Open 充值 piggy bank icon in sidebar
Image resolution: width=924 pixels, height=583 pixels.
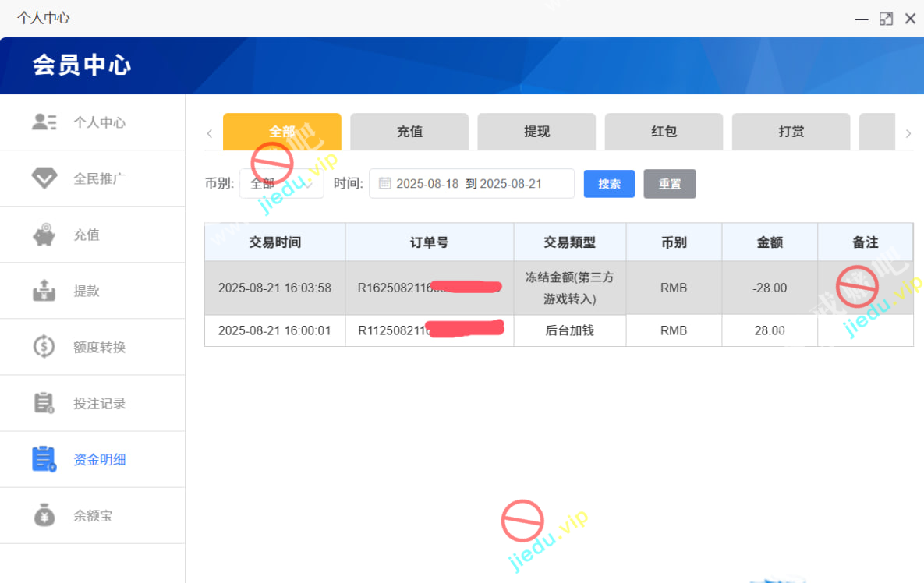(x=44, y=235)
